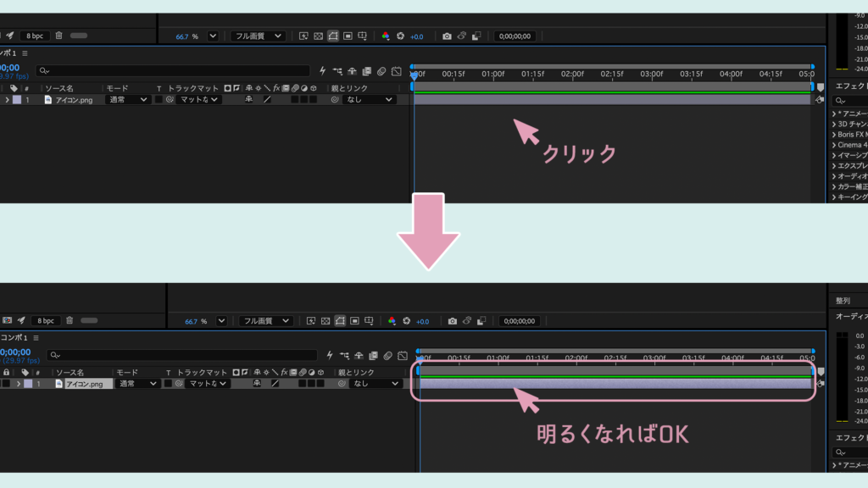868x488 pixels.
Task: Expand layer 1 アイコン.png in upper timeline
Action: [7, 100]
